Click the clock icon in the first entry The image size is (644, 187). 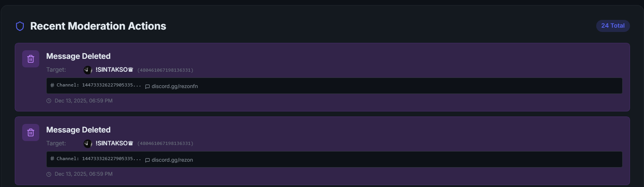coord(49,101)
